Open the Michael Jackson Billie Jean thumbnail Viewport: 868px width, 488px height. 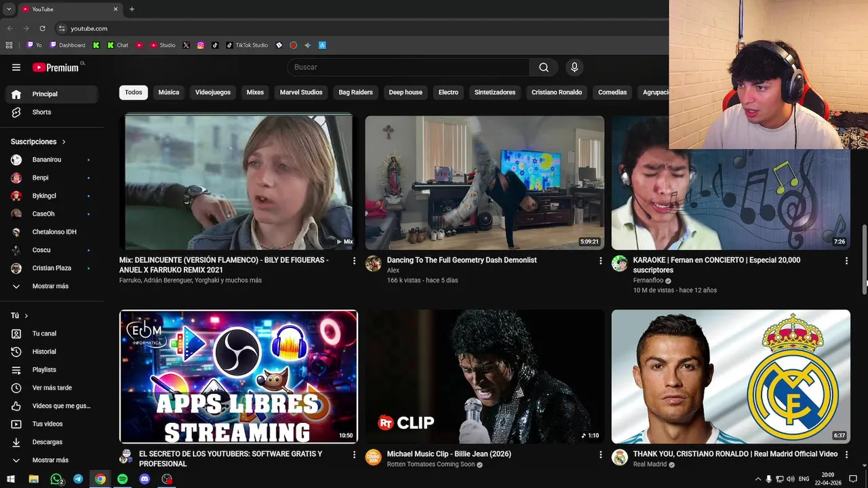tap(485, 377)
